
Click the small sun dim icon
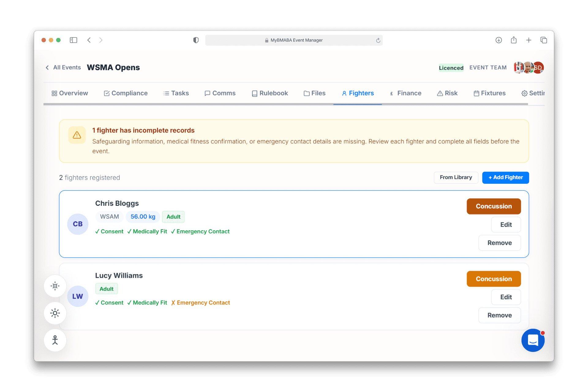click(55, 286)
